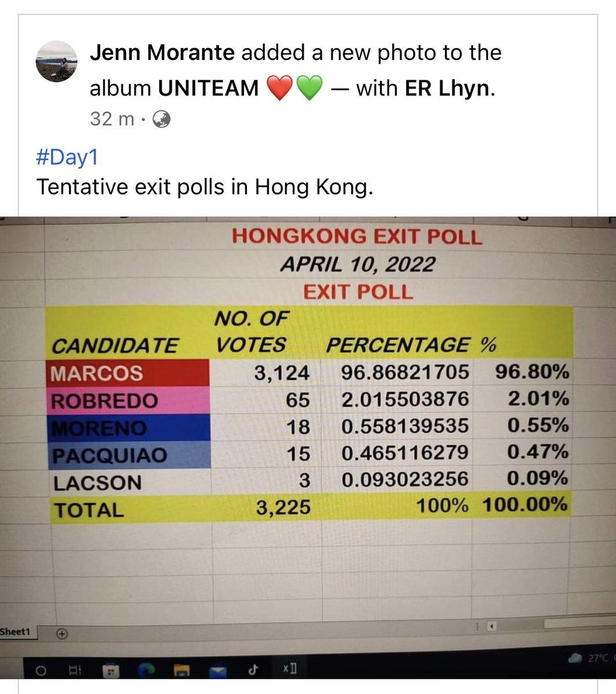Open TikTok from the taskbar
This screenshot has height=694, width=616.
point(252,670)
